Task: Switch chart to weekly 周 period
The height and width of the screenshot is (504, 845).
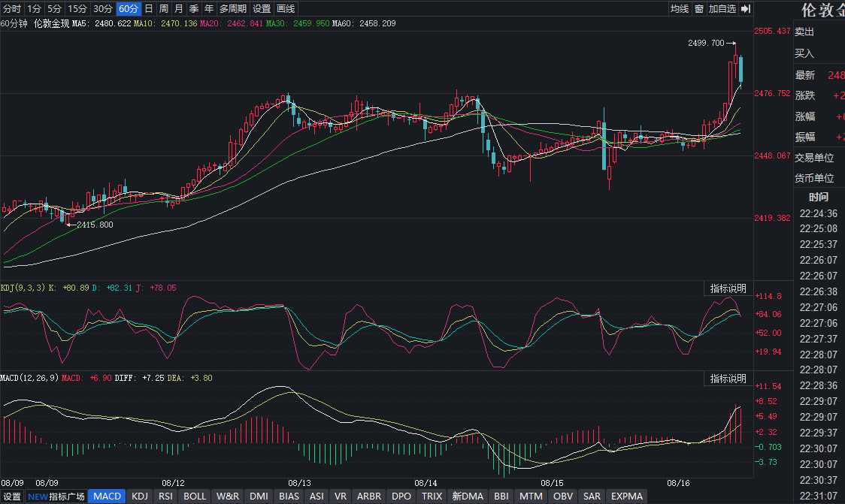Action: coord(164,8)
